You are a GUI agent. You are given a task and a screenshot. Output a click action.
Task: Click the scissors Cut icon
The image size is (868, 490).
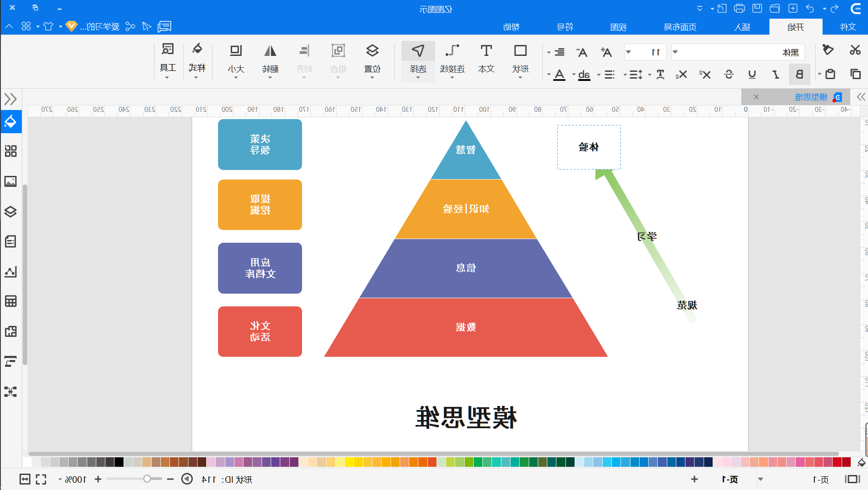point(855,50)
